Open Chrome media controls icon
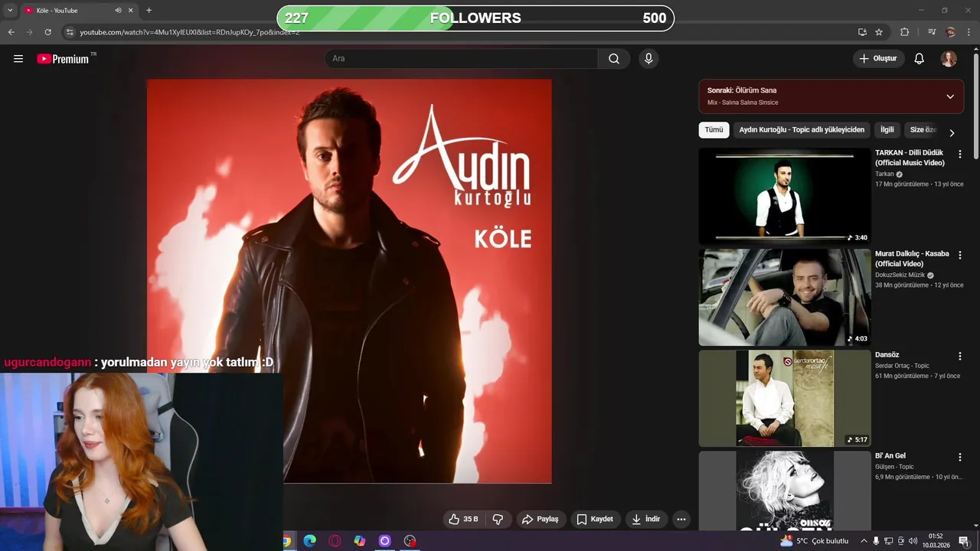Image resolution: width=980 pixels, height=551 pixels. coord(932,32)
